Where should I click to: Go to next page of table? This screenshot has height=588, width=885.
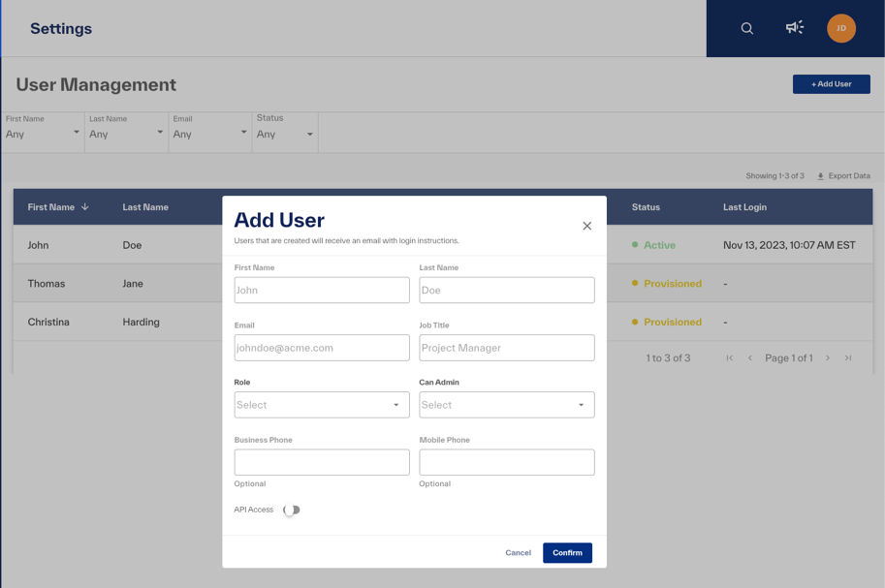pos(828,357)
